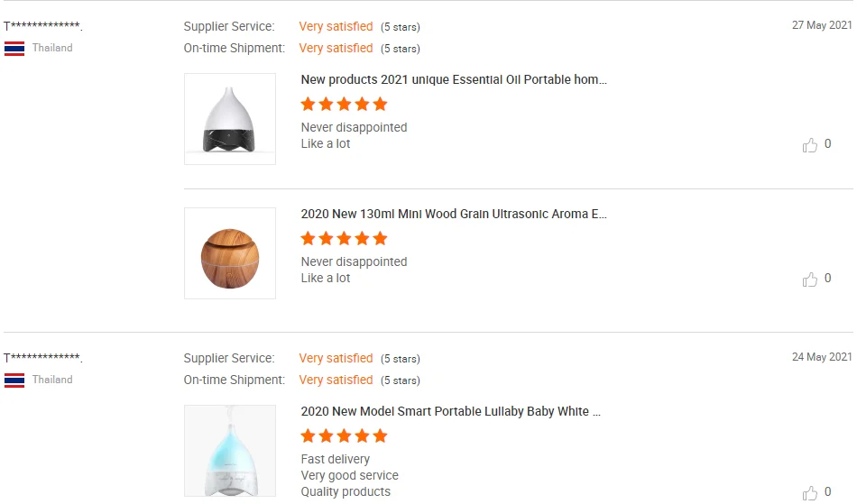The width and height of the screenshot is (857, 504).
Task: Click star rating of Wood Grain diffuser
Action: click(x=344, y=239)
